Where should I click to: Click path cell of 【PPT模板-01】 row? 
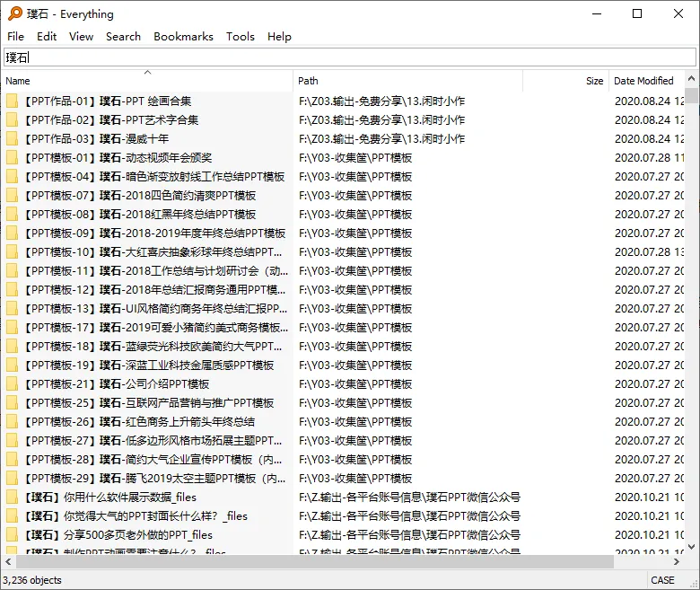355,158
